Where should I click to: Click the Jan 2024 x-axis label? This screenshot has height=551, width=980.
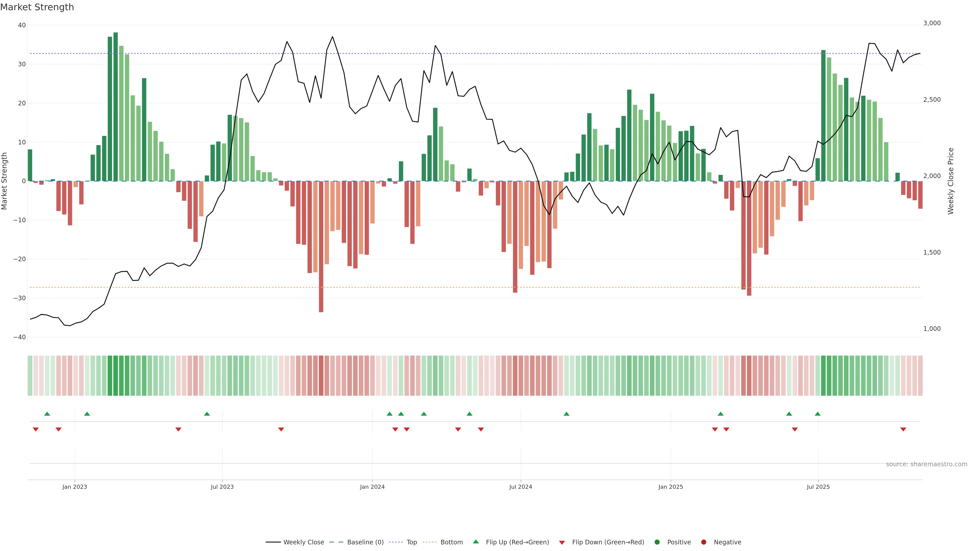372,487
